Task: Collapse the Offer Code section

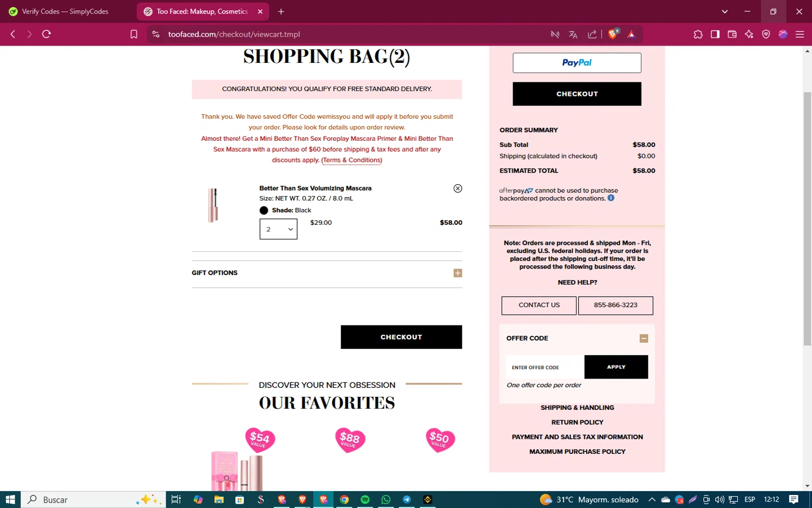Action: pos(644,338)
